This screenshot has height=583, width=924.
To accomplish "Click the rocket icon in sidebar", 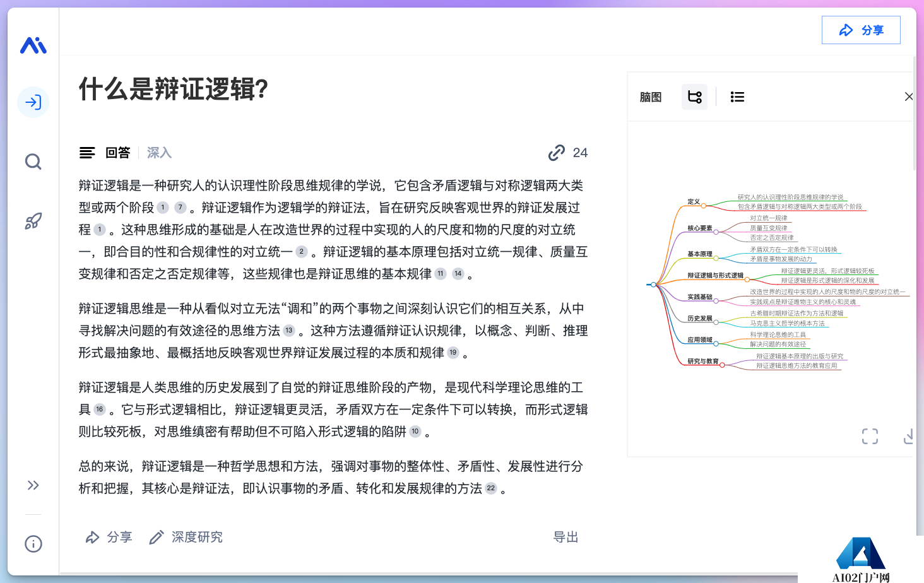I will click(33, 221).
